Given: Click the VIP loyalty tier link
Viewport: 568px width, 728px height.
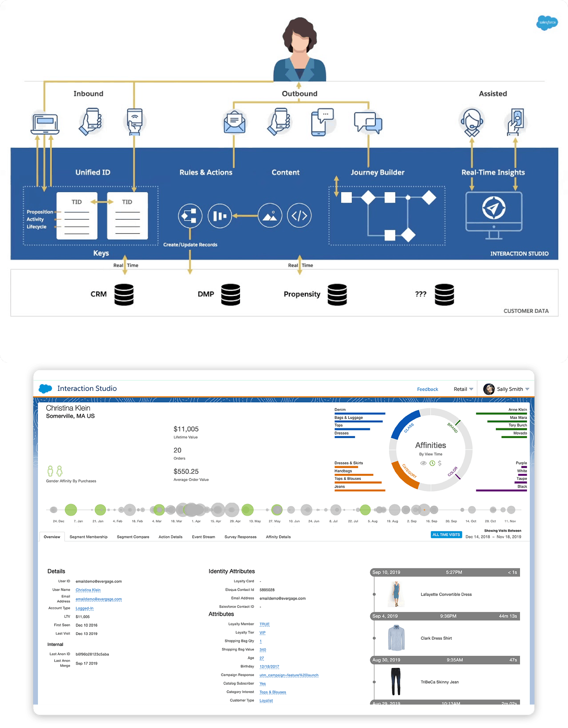Looking at the screenshot, I should point(262,632).
